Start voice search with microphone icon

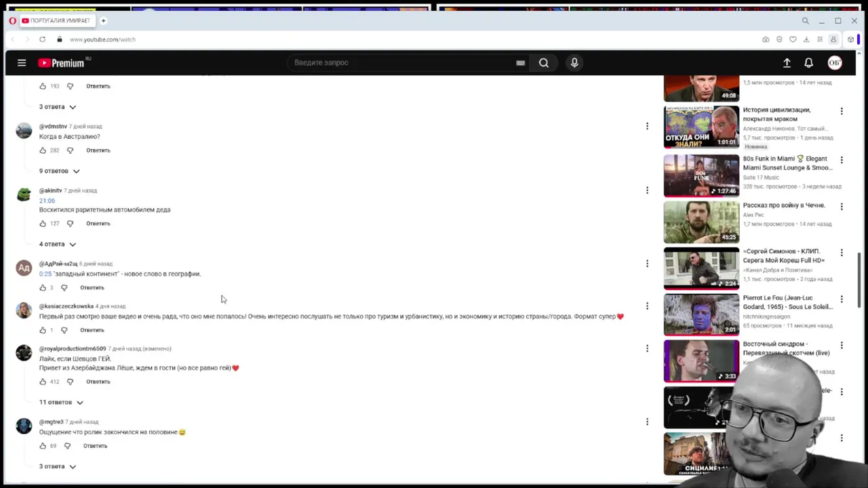click(x=574, y=63)
